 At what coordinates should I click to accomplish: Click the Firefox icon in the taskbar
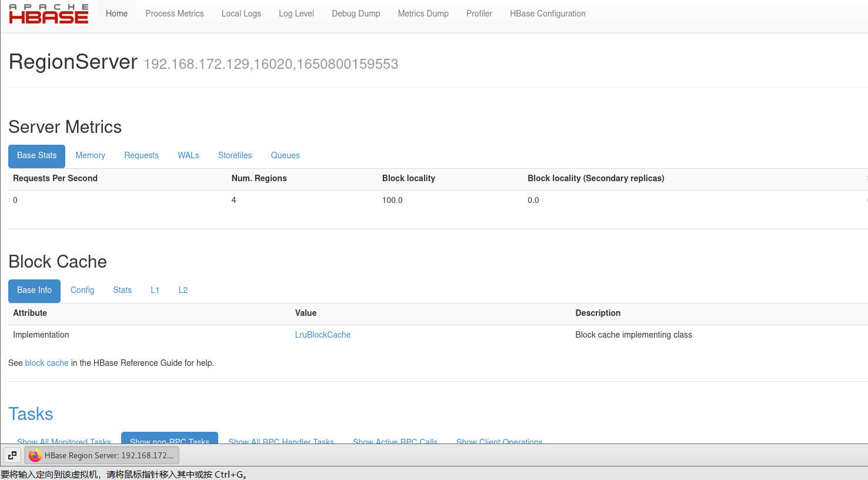click(x=35, y=455)
